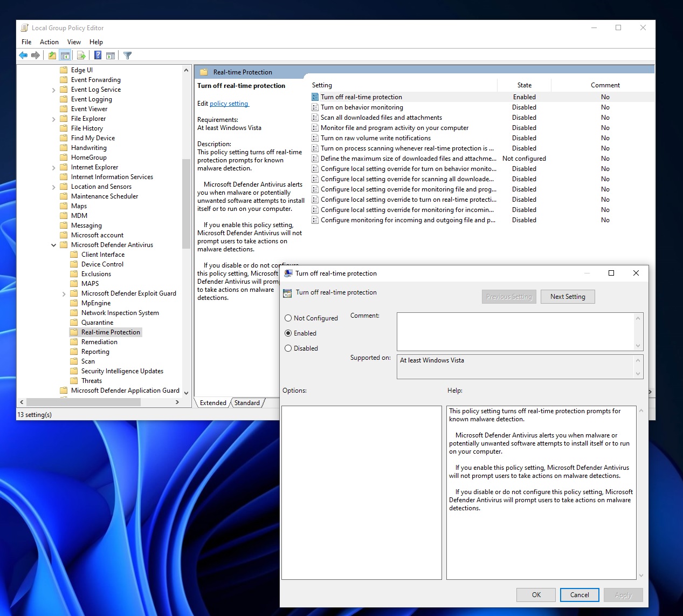Click inside the Comment text box

516,332
